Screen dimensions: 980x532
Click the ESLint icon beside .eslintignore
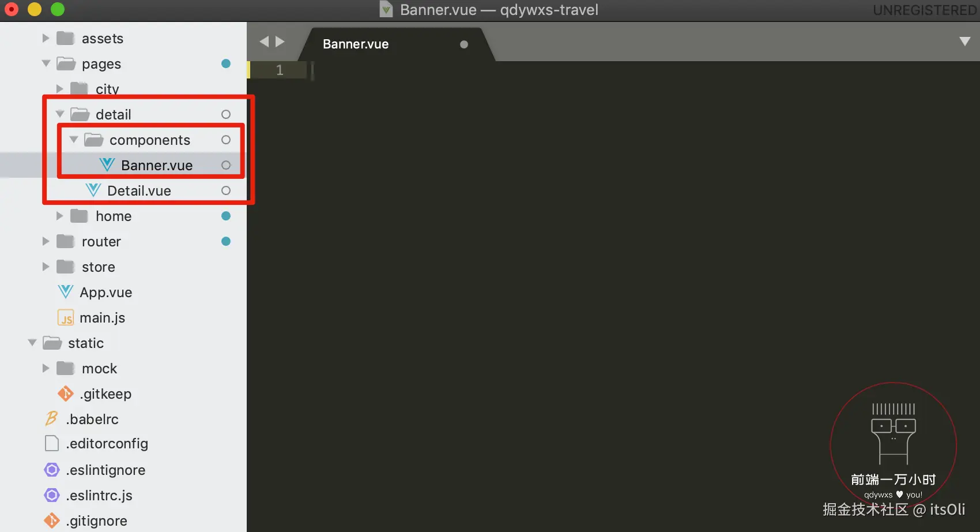click(x=52, y=470)
